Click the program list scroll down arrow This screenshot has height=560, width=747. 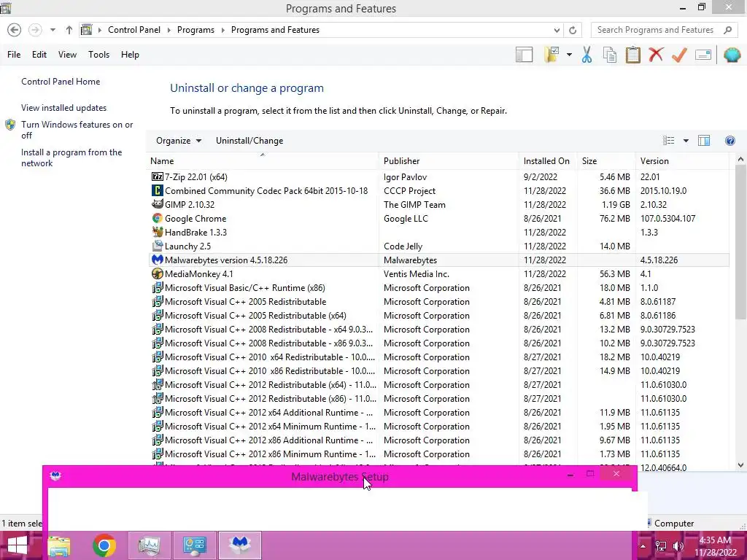(x=740, y=464)
